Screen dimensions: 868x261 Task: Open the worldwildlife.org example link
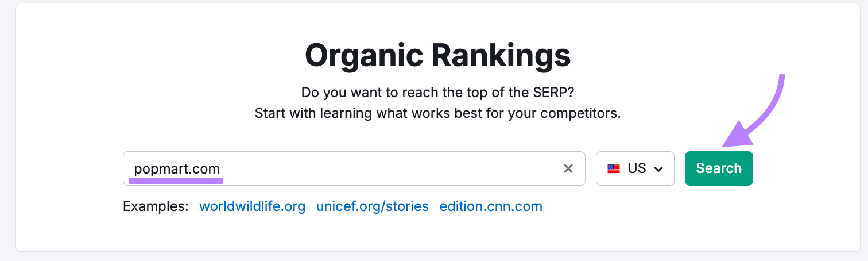[252, 206]
